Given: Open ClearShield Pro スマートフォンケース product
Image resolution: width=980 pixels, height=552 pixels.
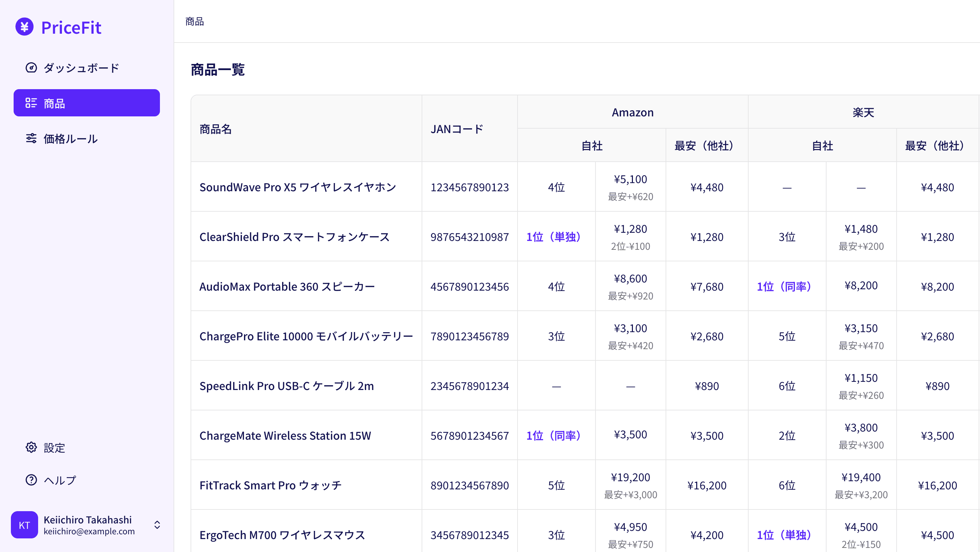Looking at the screenshot, I should pyautogui.click(x=294, y=237).
